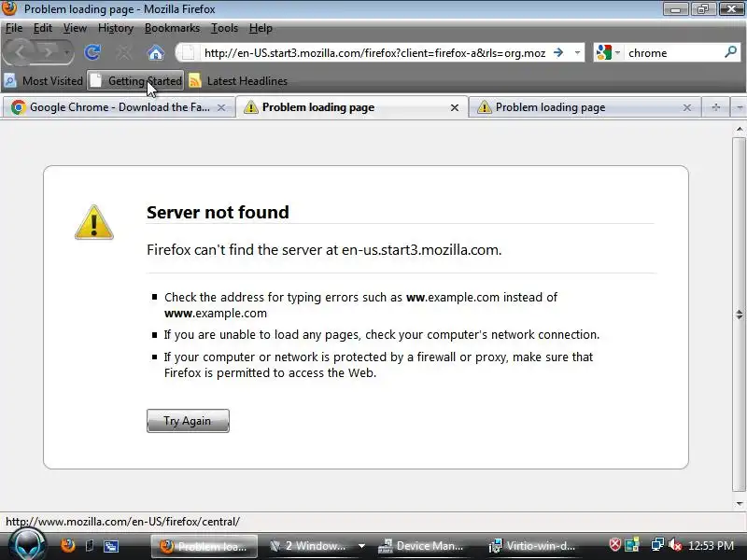Close the last Problem loading page tab
747x560 pixels.
pos(687,107)
